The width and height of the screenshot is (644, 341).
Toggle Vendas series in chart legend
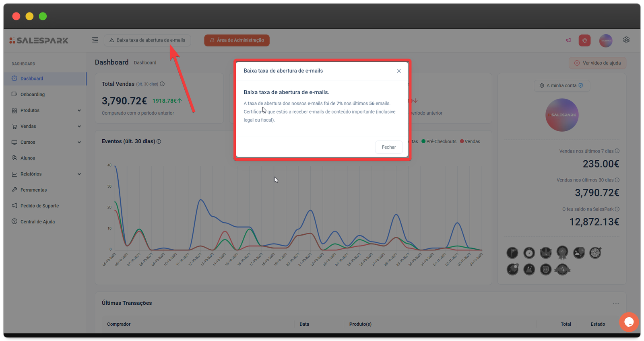coord(470,142)
